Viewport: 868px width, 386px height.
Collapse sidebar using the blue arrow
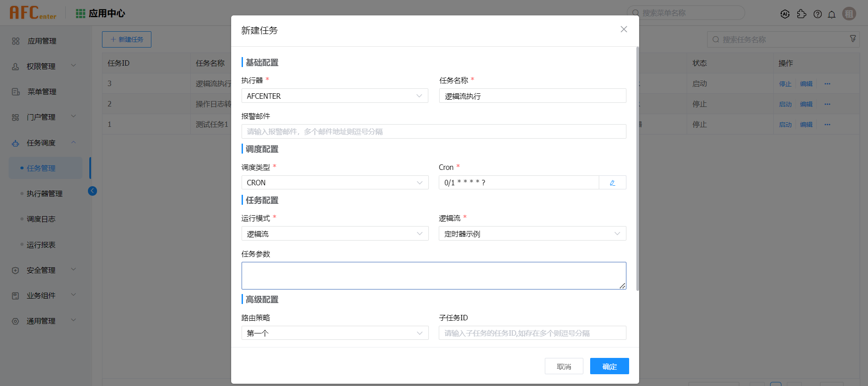(x=92, y=191)
